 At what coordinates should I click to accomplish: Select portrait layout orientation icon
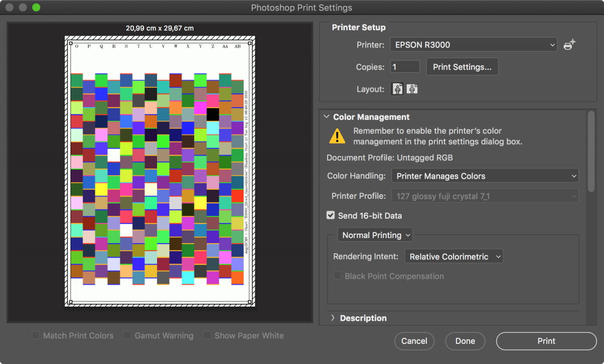coord(398,89)
